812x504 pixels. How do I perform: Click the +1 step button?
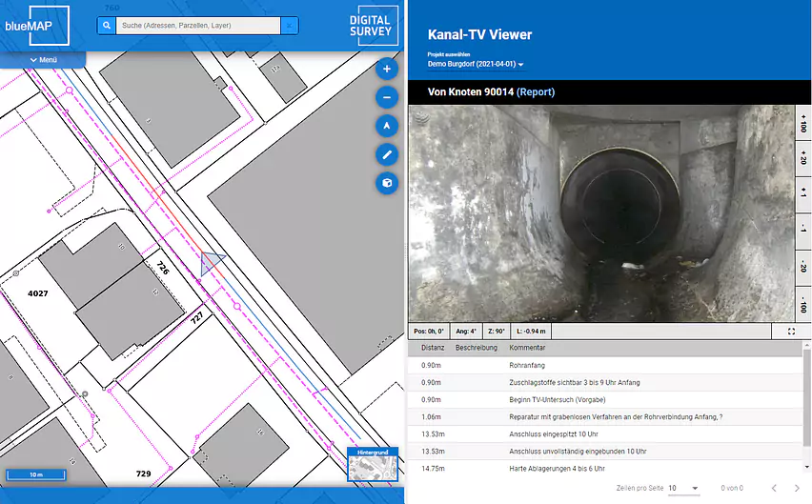click(x=803, y=194)
